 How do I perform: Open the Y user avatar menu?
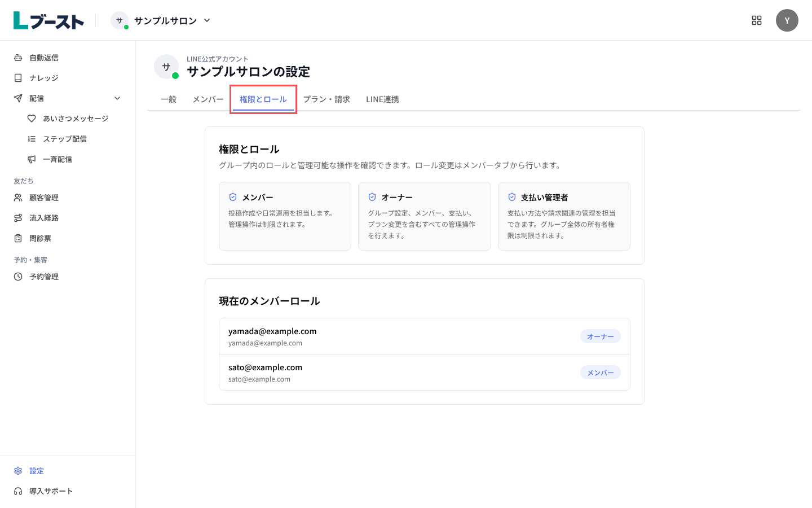(787, 20)
